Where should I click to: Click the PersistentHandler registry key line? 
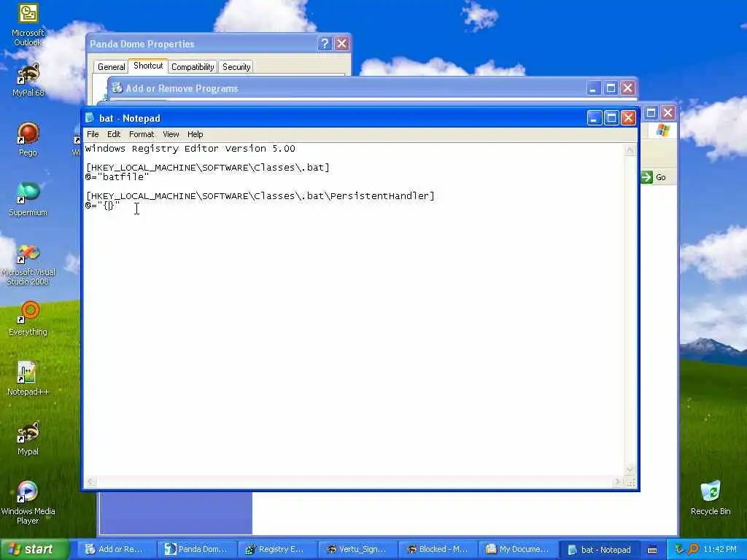[260, 195]
